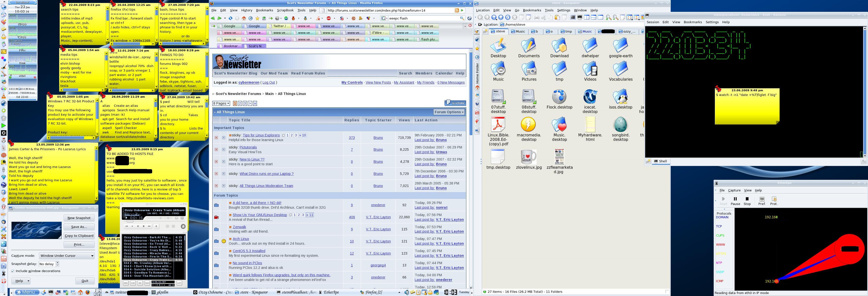Click NEWTOPIC button on forum

tap(455, 103)
